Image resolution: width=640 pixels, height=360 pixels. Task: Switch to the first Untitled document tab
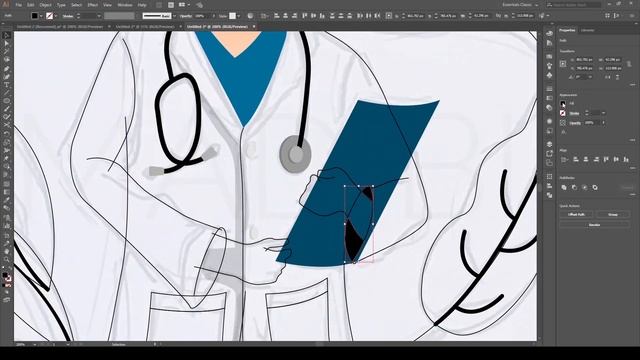pyautogui.click(x=61, y=27)
